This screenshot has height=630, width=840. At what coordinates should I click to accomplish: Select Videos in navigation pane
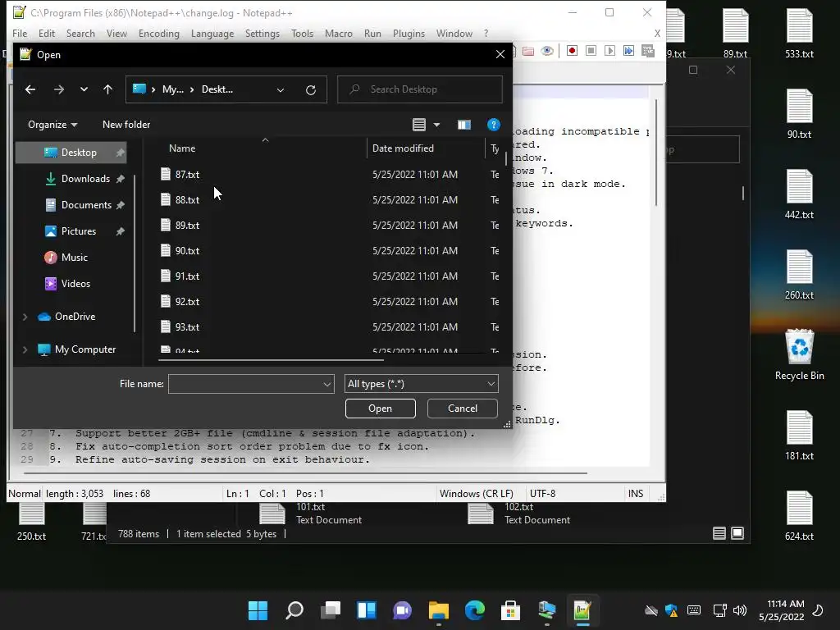[75, 284]
